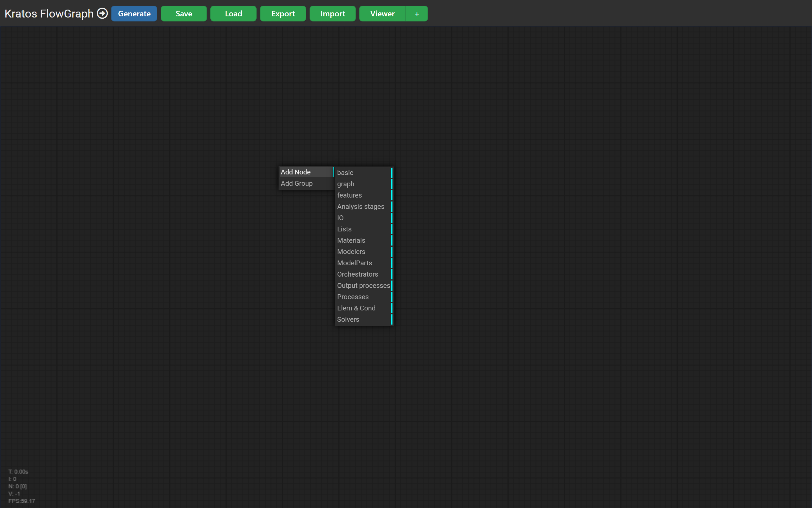Open Output processes submenu

coord(364,286)
